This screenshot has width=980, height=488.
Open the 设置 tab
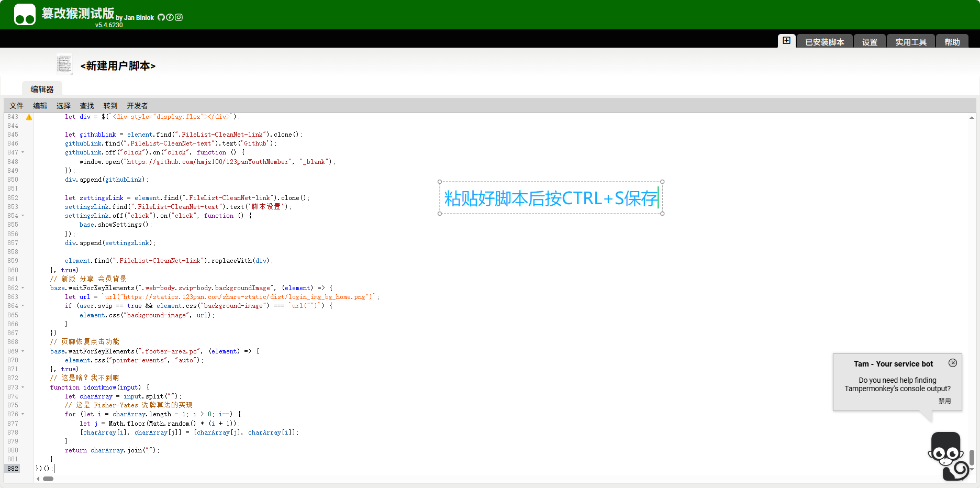[x=870, y=42]
